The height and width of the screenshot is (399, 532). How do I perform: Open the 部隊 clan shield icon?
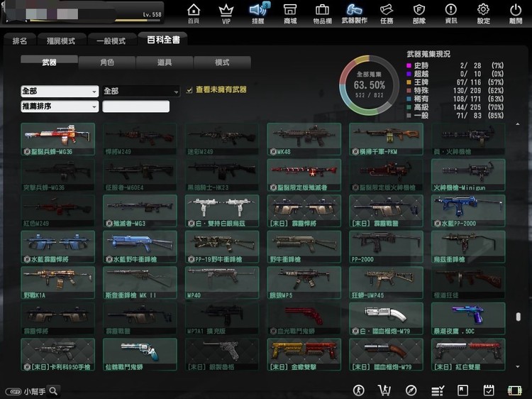click(419, 13)
